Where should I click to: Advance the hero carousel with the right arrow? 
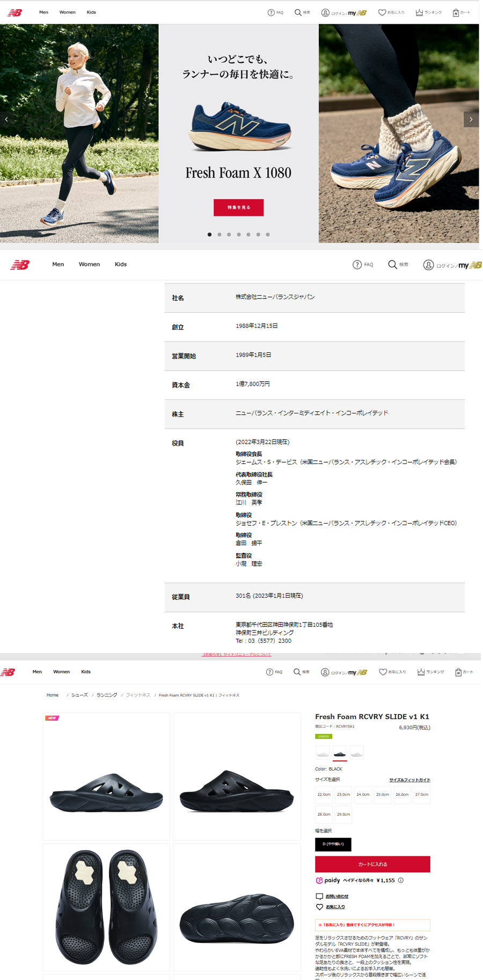tap(471, 119)
